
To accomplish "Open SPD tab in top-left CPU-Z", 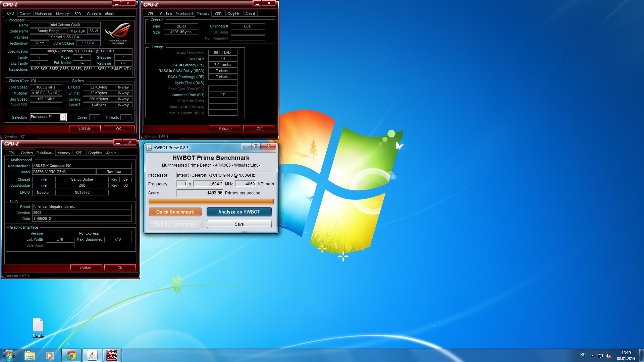I will pos(78,14).
